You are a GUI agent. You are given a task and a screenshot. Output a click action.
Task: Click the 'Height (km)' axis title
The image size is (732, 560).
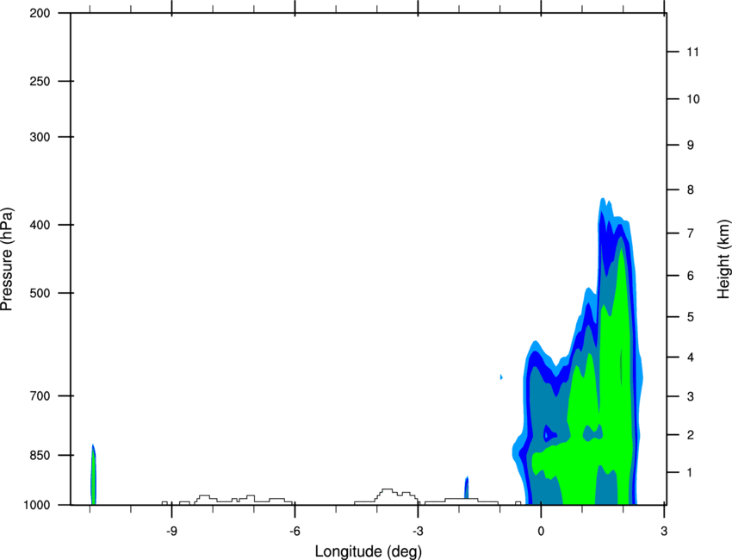coord(723,258)
